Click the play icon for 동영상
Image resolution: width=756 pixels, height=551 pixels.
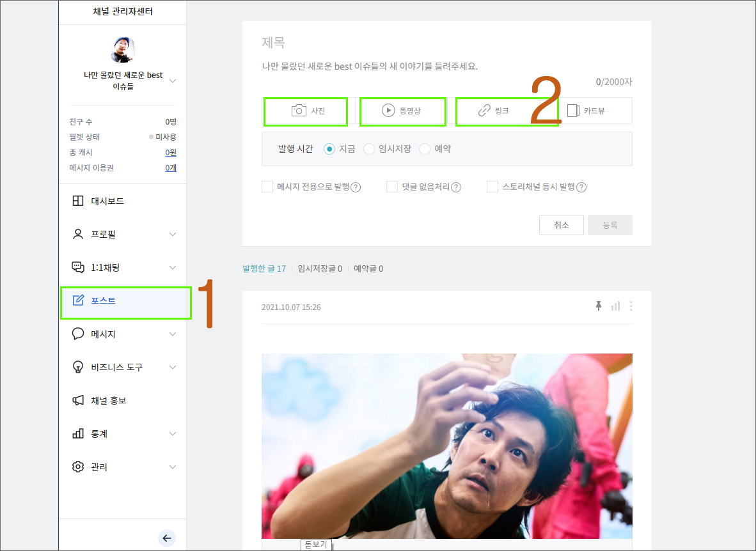(388, 111)
